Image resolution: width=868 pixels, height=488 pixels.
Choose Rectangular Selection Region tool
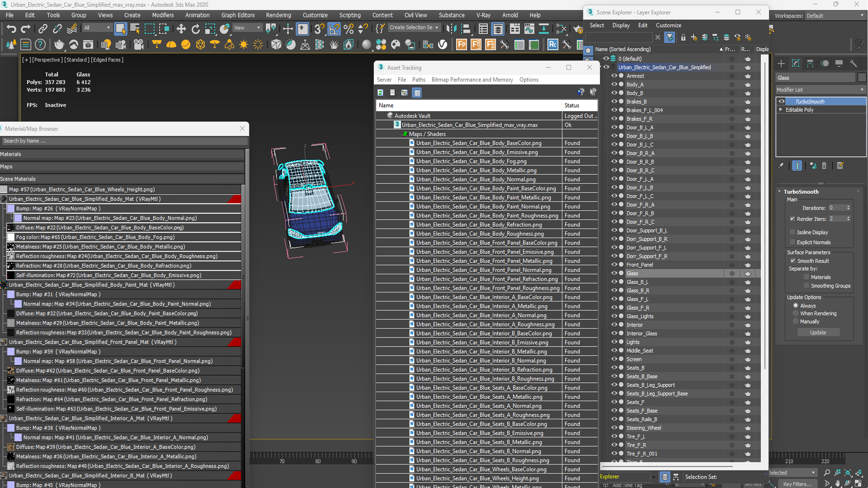(150, 29)
